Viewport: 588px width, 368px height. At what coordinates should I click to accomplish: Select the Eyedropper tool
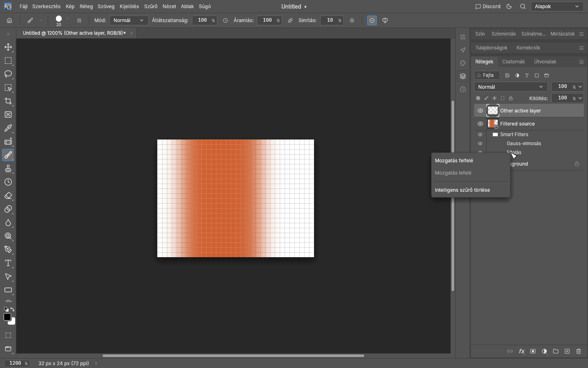tap(8, 128)
